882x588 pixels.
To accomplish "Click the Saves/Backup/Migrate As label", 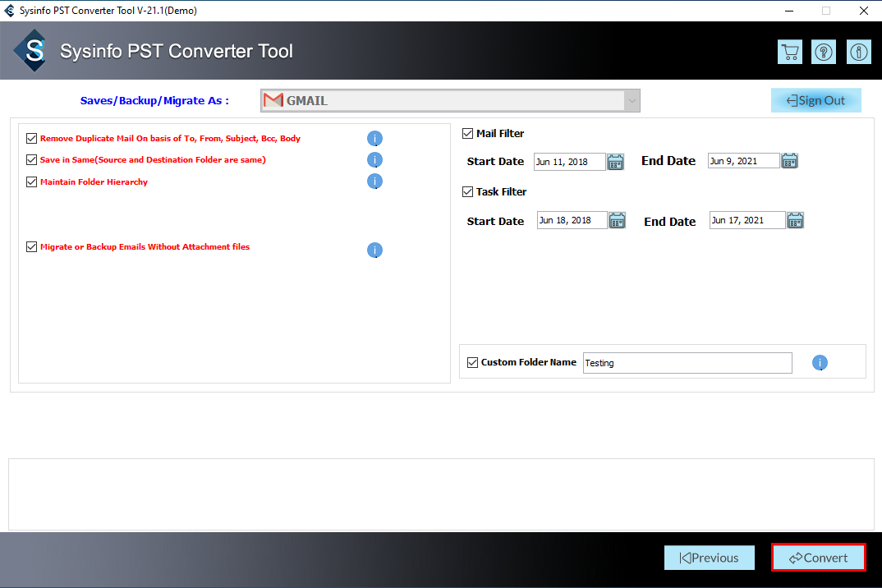I will click(154, 101).
